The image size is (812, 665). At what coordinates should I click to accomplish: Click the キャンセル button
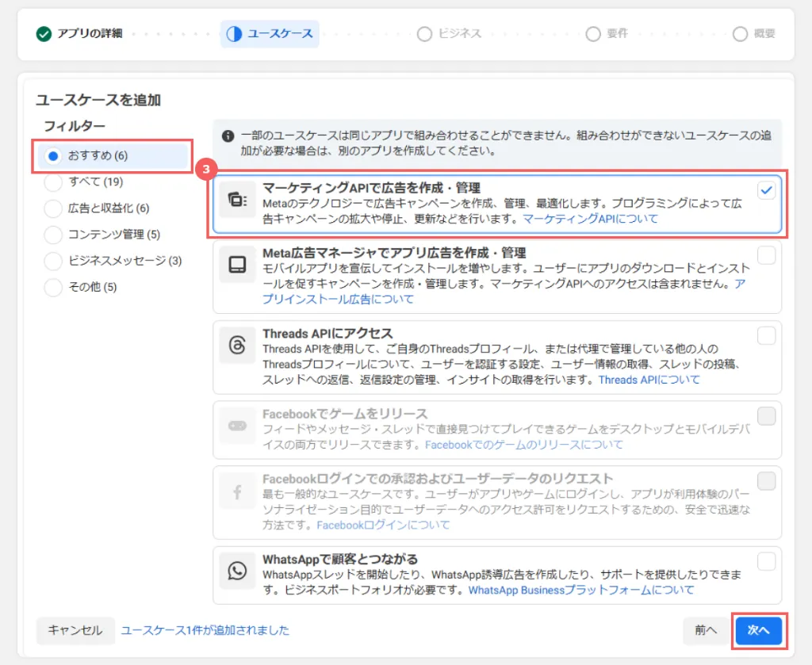75,631
